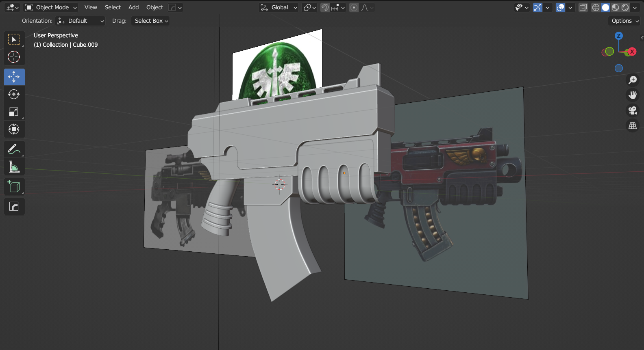Image resolution: width=644 pixels, height=350 pixels.
Task: Click the 3D cursor in the viewport
Action: point(280,184)
